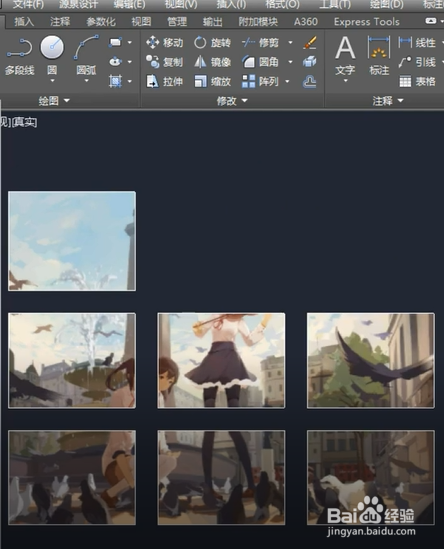
Task: Activate the Trim (修剪) tool
Action: click(x=261, y=42)
